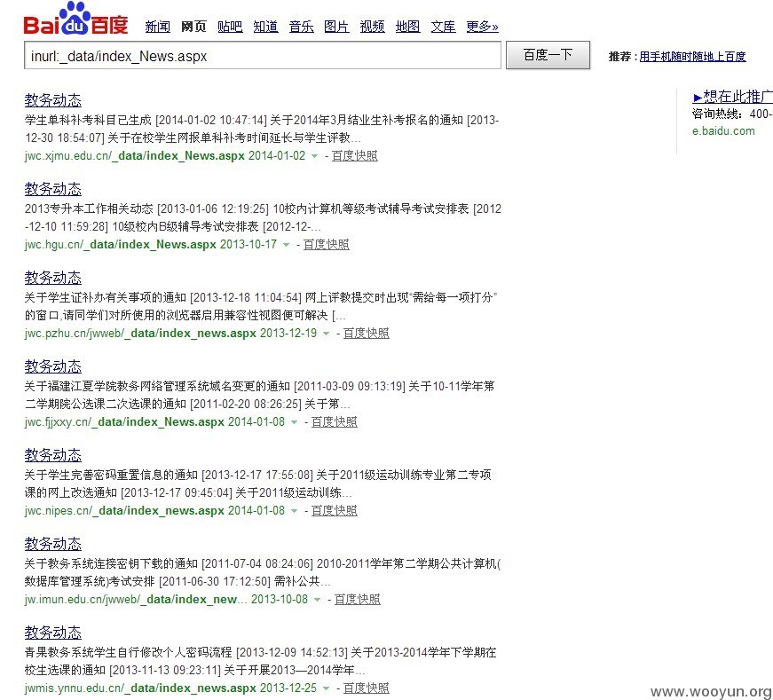This screenshot has height=700, width=773.
Task: Click snippet 关于福建江夏学院教务网络管理系统域名变更的通知
Action: (157, 387)
